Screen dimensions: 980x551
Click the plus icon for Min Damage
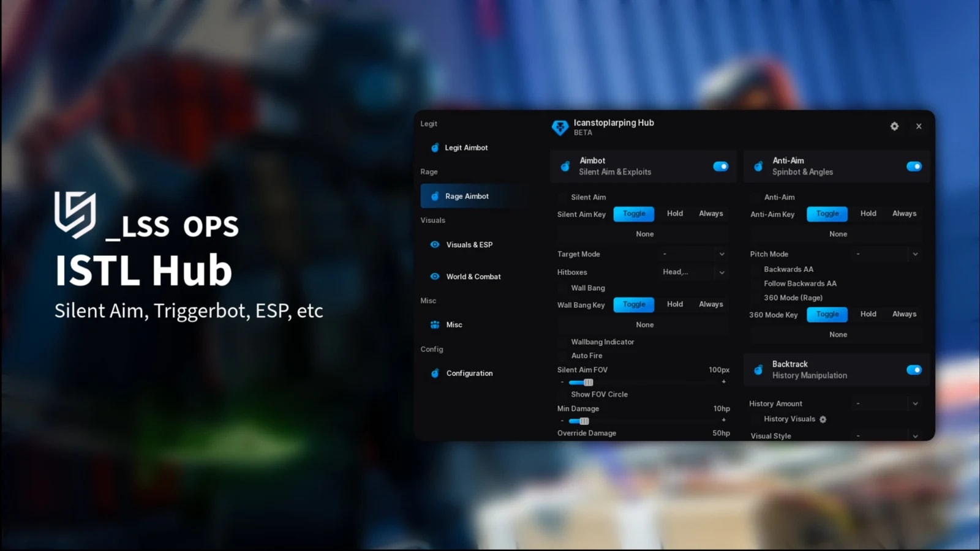pyautogui.click(x=723, y=420)
